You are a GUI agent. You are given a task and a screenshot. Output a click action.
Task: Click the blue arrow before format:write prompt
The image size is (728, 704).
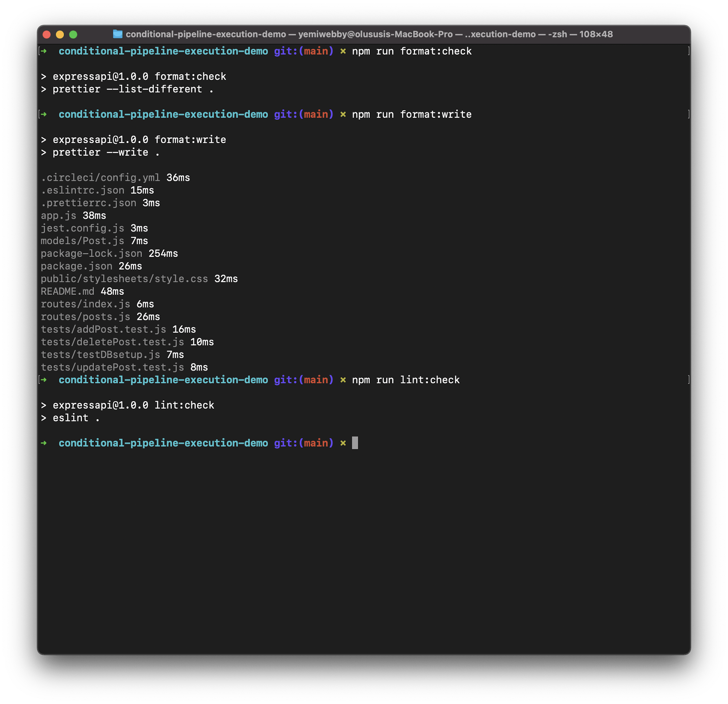coord(44,114)
